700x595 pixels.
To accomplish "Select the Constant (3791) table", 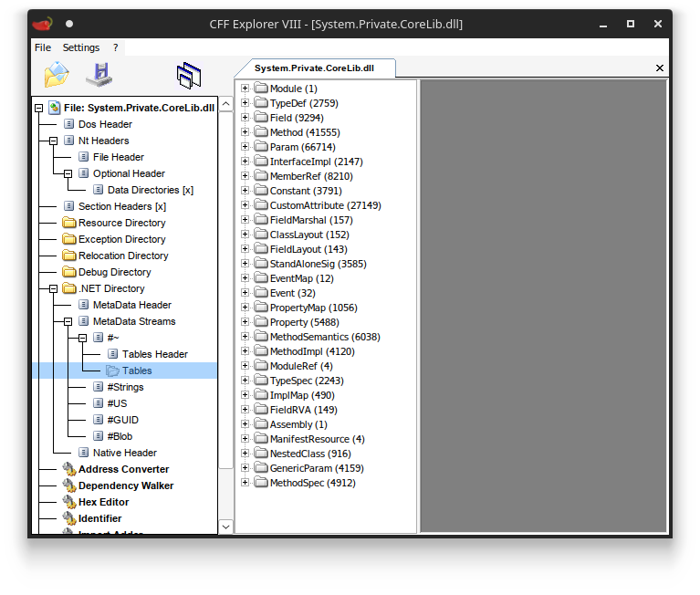I will 306,191.
